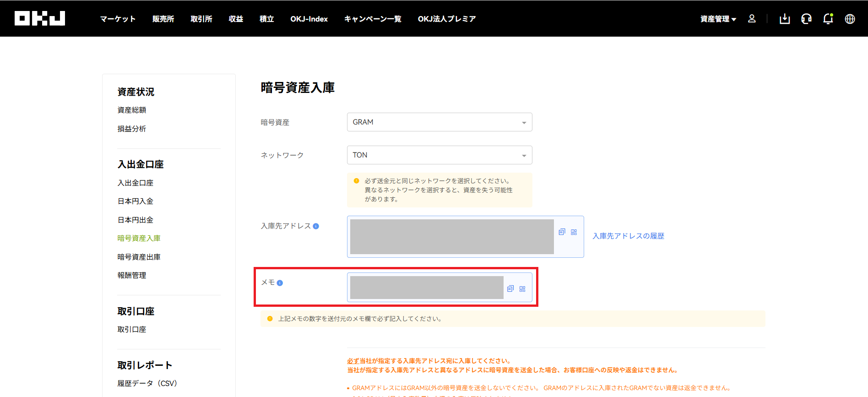Open the 収益 menu
The height and width of the screenshot is (397, 868).
click(x=236, y=19)
